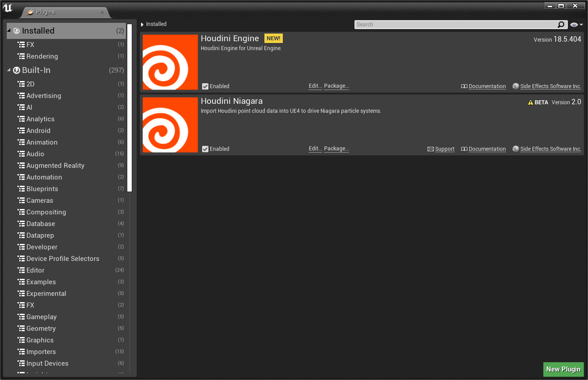Click the icon beside Rendering category

coord(21,56)
